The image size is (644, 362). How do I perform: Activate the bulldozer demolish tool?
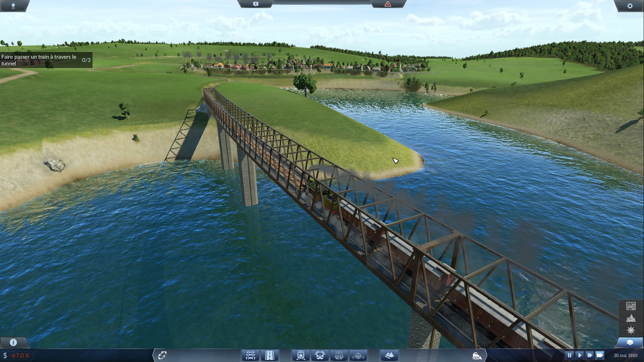(x=477, y=355)
